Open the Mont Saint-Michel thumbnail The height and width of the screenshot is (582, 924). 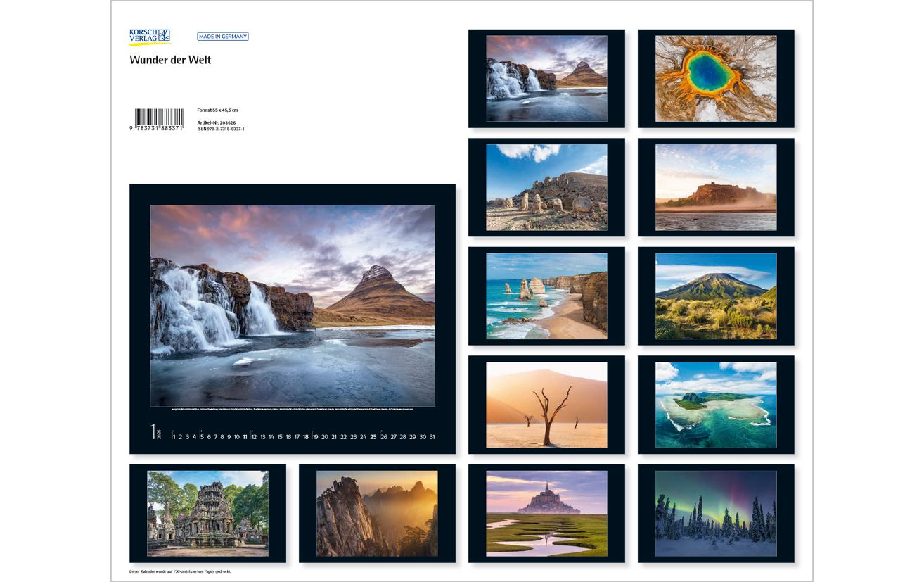click(546, 514)
